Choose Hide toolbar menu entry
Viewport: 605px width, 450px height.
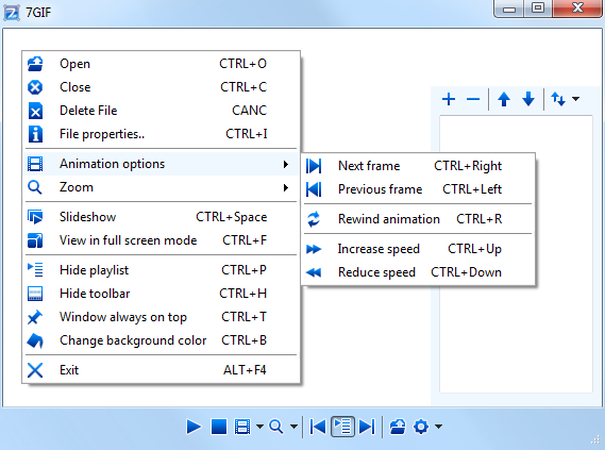tap(161, 294)
